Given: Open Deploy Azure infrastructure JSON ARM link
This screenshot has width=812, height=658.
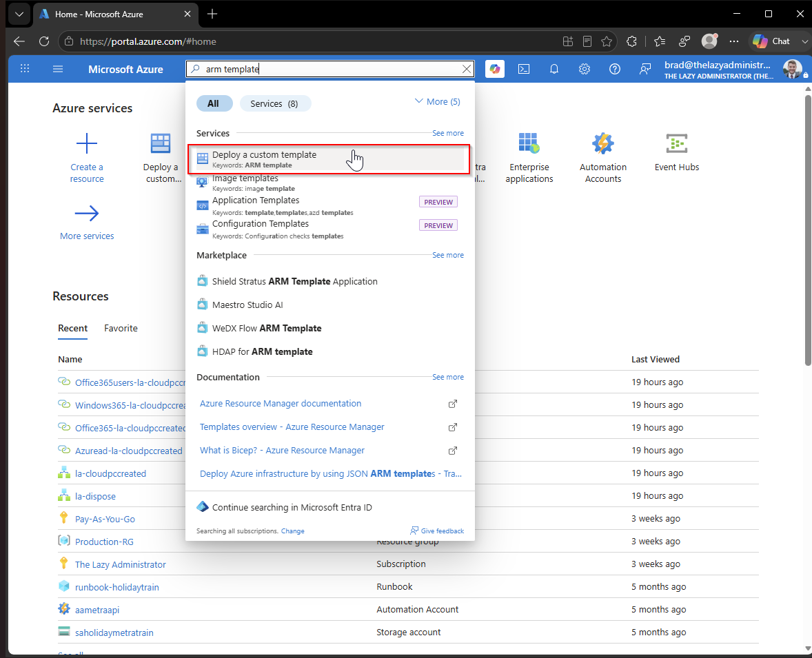Looking at the screenshot, I should (x=330, y=473).
